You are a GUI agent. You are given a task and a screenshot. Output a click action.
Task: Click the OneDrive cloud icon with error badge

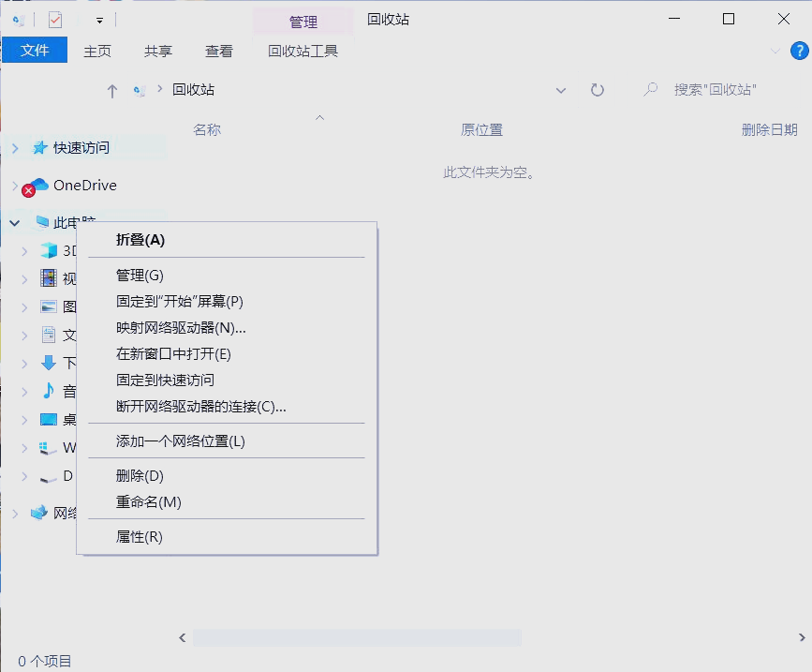pos(36,187)
